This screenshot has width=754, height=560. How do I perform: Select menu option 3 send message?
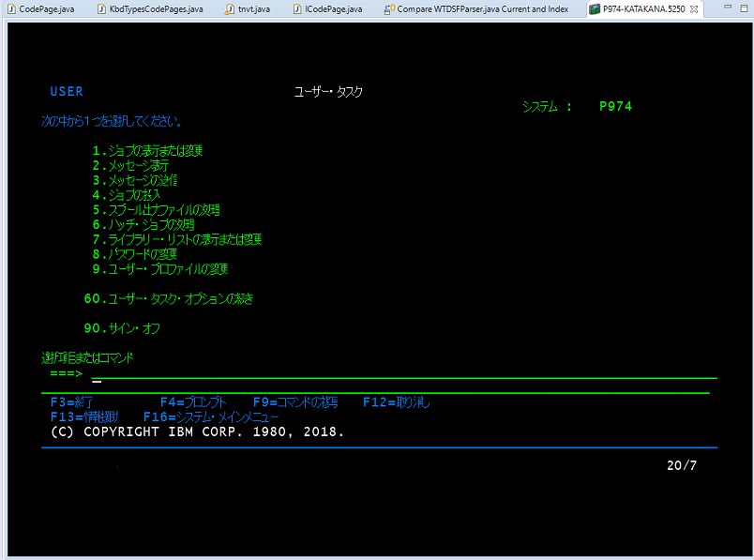pyautogui.click(x=135, y=180)
